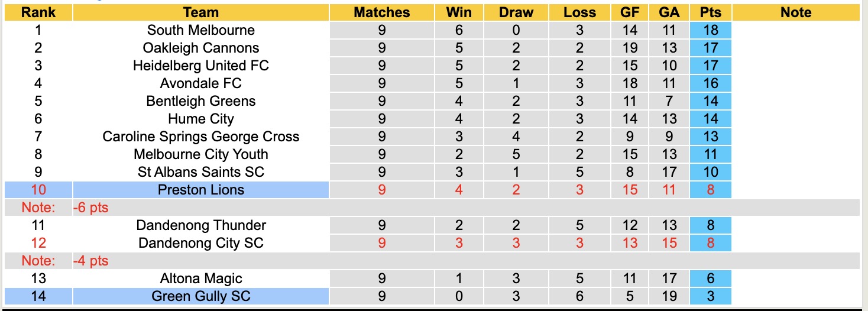Select the Hume City team name
Image resolution: width=868 pixels, height=311 pixels.
pos(201,119)
